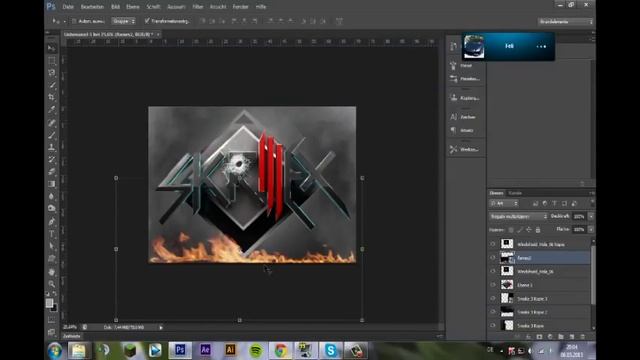This screenshot has height=360, width=640.
Task: Click the layer style fx icon
Action: (528, 337)
